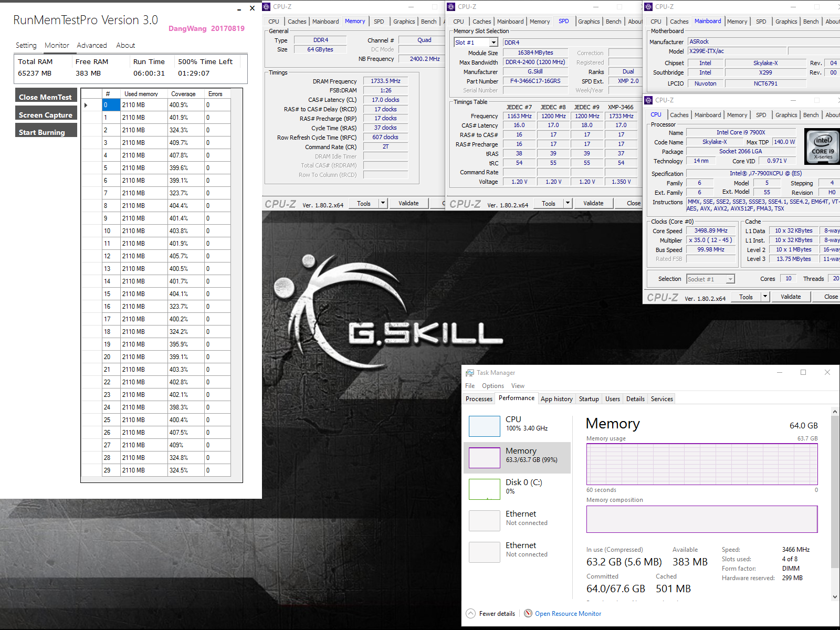Screen dimensions: 840x630
Task: Click the Task Manager icon in title bar
Action: [x=469, y=373]
